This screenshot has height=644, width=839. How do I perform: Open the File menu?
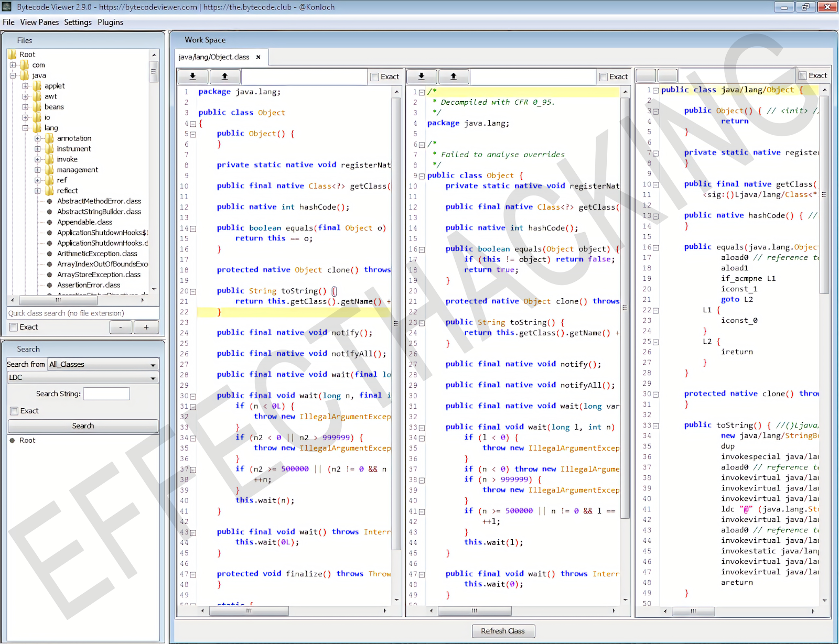[8, 22]
